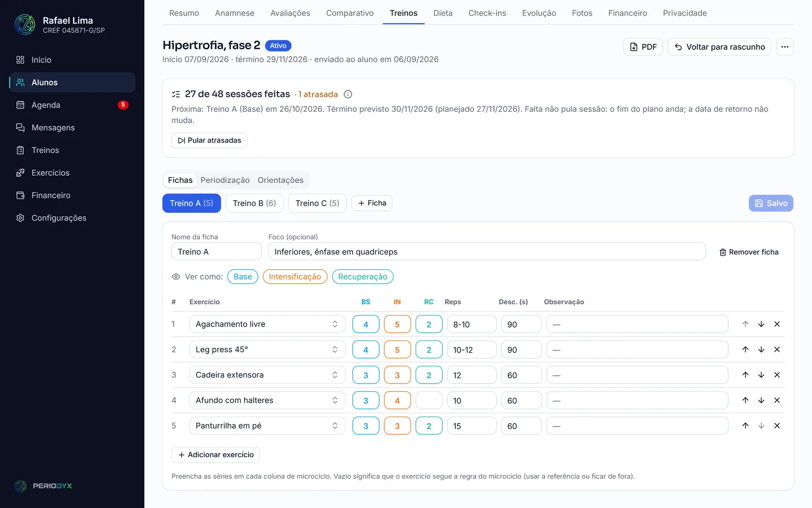Switch to the Periodização sub-tab
Image resolution: width=812 pixels, height=508 pixels.
coord(225,180)
